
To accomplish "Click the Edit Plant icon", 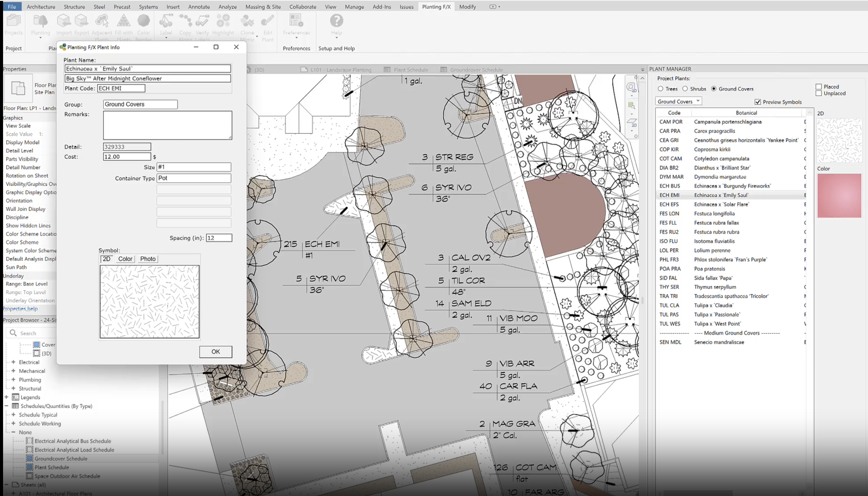I will pyautogui.click(x=267, y=21).
